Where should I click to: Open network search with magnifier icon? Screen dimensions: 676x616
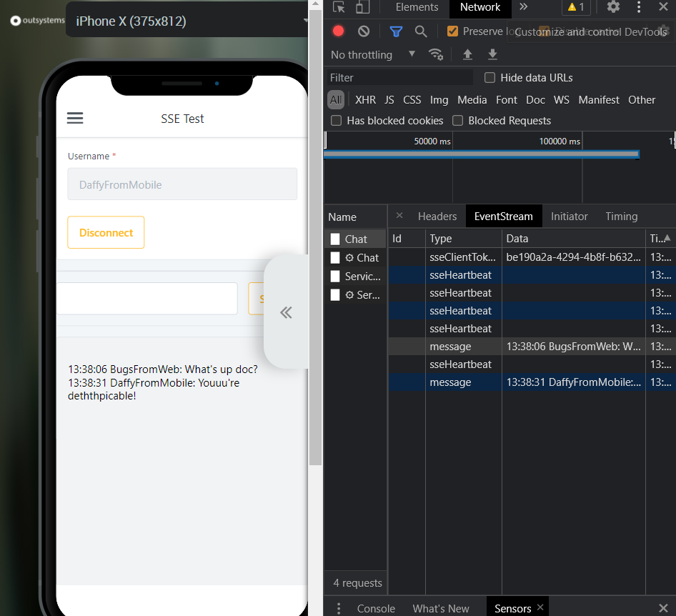(421, 31)
